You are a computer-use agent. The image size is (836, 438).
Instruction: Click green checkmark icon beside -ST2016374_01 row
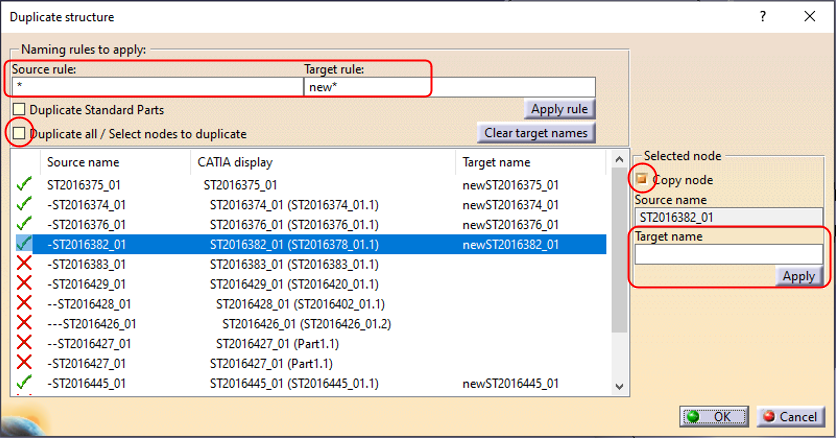point(25,204)
